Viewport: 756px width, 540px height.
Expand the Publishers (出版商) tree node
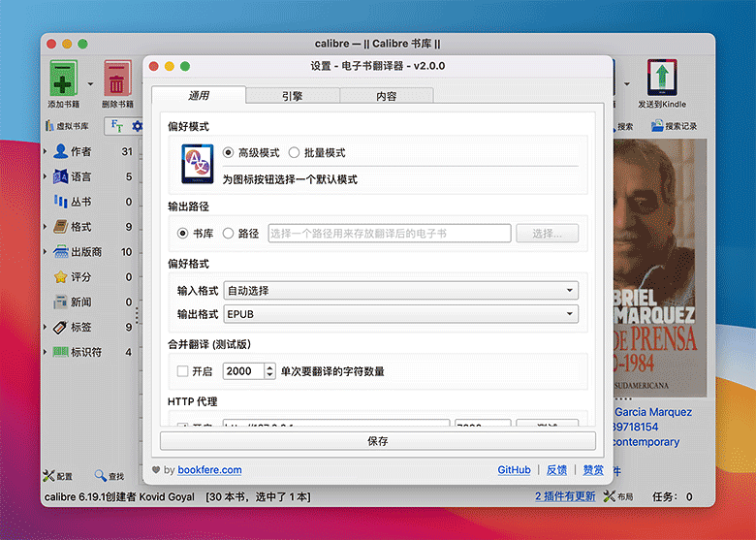tap(46, 252)
